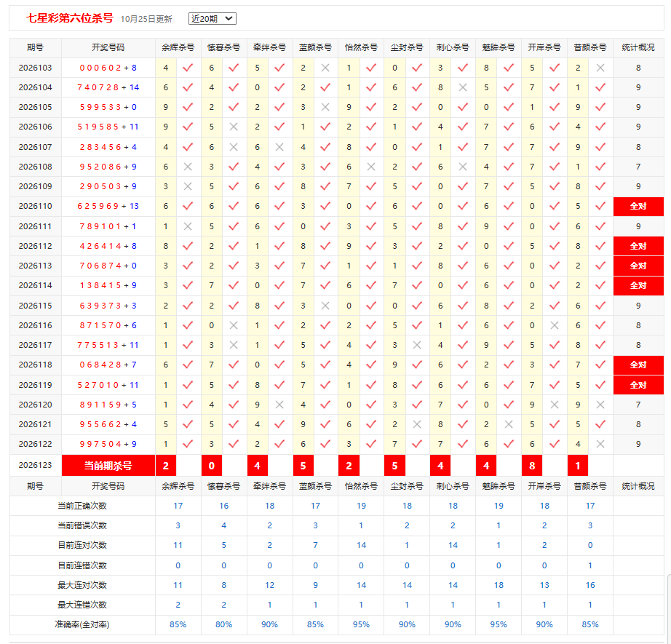This screenshot has width=671, height=644.
Task: Click the 80% accuracy value
Action: pos(224,624)
